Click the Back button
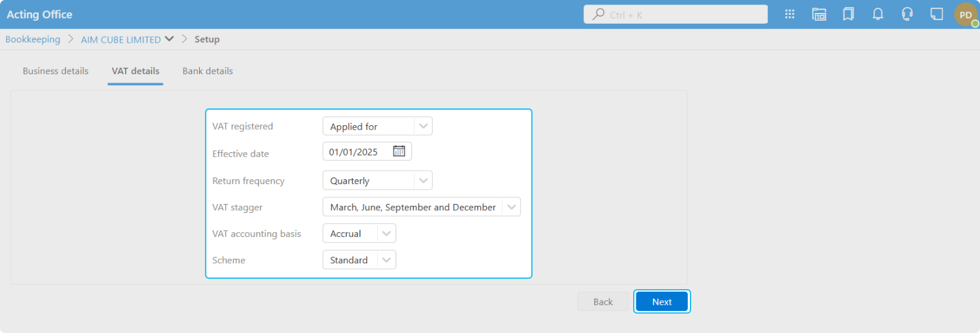The width and height of the screenshot is (980, 333). pyautogui.click(x=603, y=302)
